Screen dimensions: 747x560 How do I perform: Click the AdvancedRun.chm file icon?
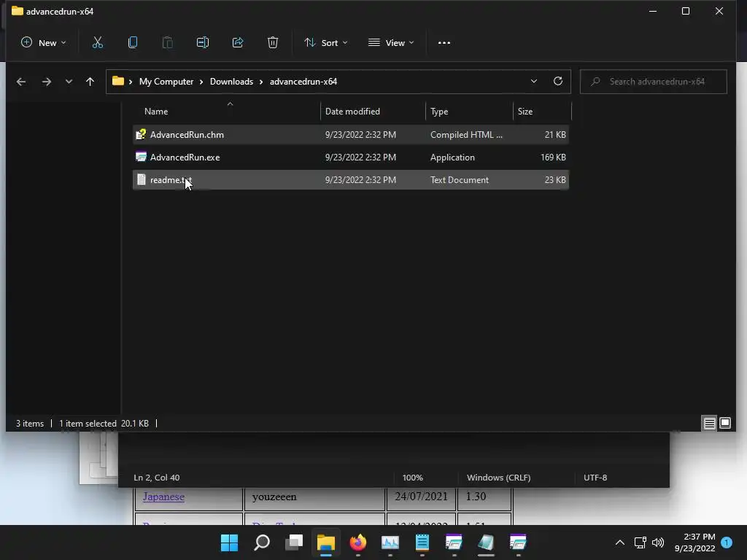click(x=141, y=135)
